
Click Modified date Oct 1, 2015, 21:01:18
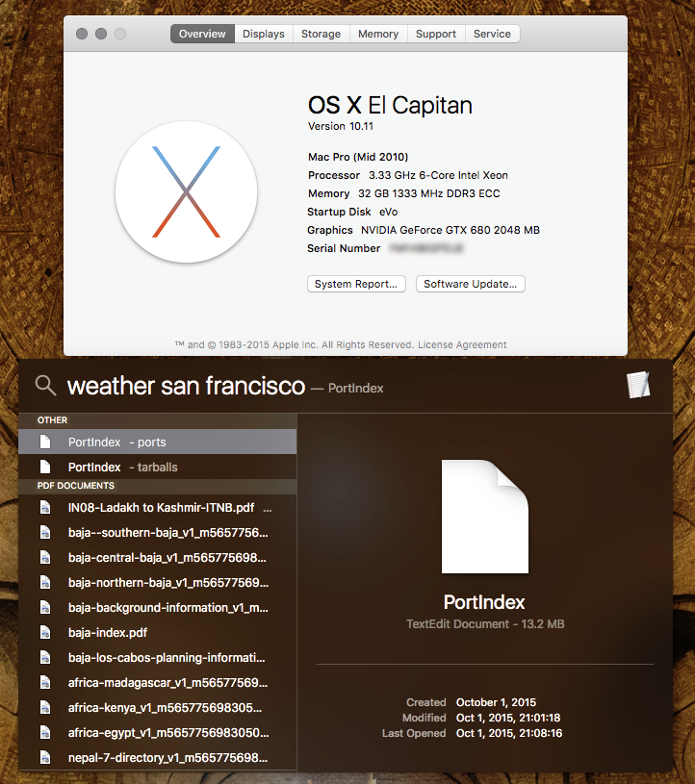point(508,718)
